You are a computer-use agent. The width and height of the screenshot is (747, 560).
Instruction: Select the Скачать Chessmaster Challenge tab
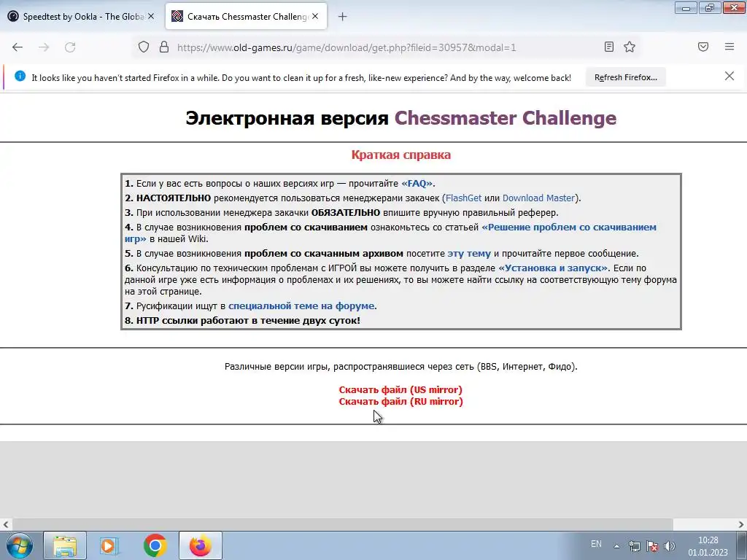[x=247, y=16]
